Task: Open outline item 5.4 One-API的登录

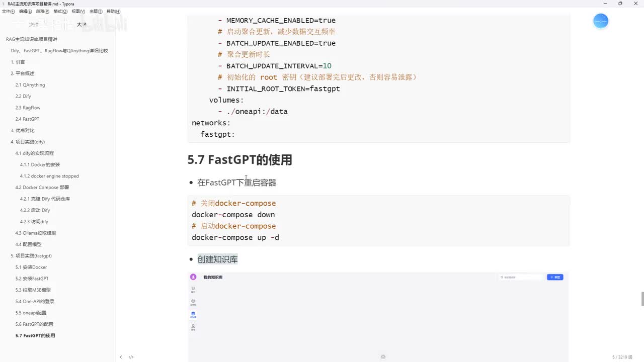Action: tap(35, 301)
